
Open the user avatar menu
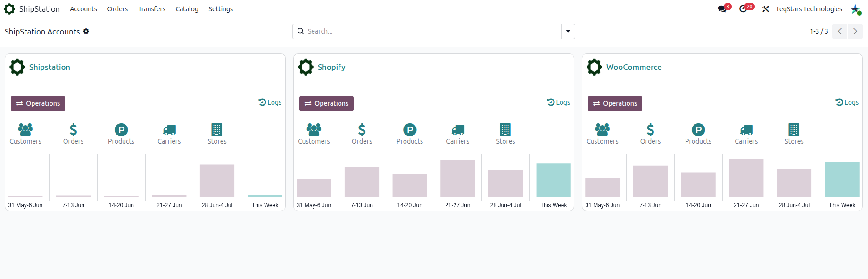point(856,9)
